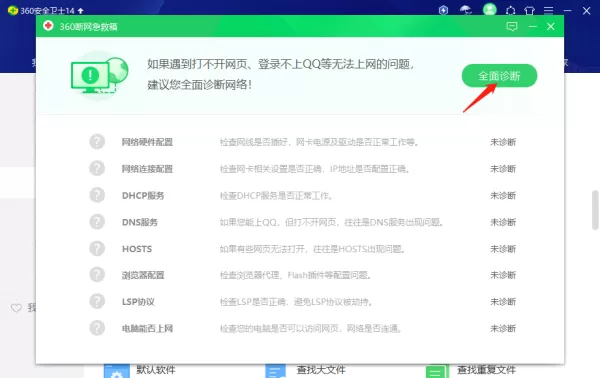Open the notification icon in 360安全卫士 title bar
Screen dimensions: 600x378
(510, 11)
